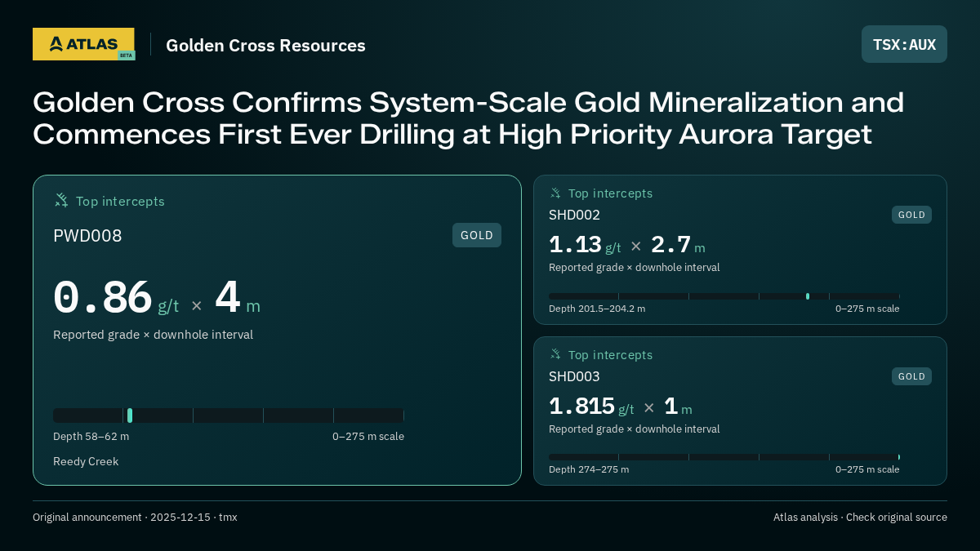Click the TSX:AUX ticker badge
Image resolution: width=980 pixels, height=551 pixels.
904,44
